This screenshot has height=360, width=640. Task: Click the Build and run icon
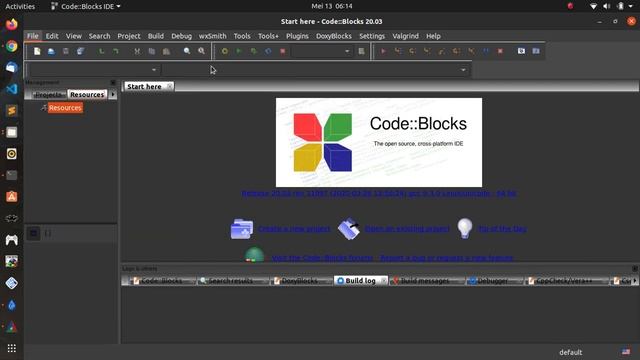(x=253, y=51)
